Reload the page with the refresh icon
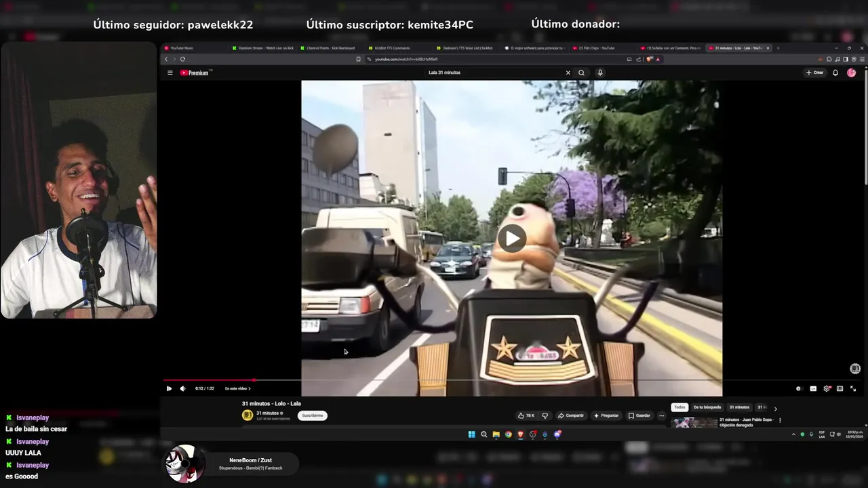Viewport: 868px width, 488px height. pos(182,59)
